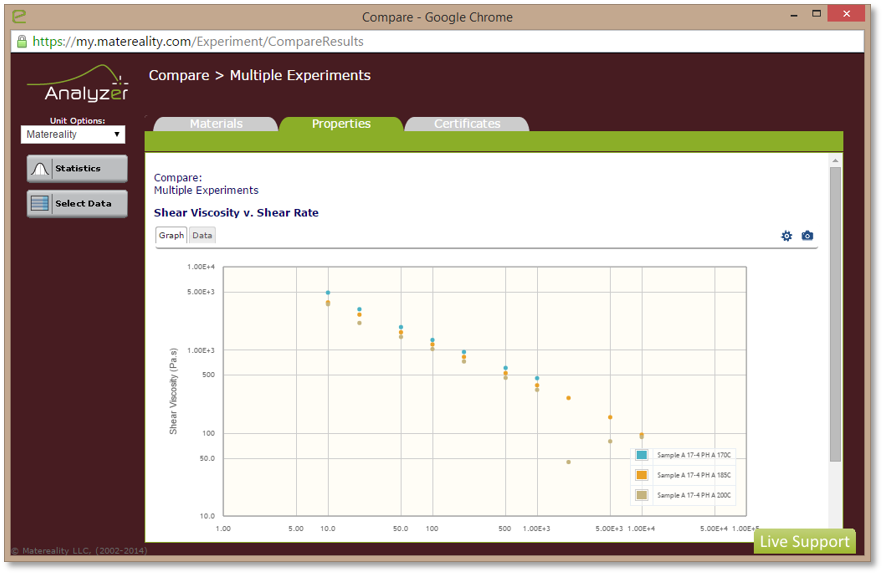Open the Select Data panel
This screenshot has height=575, width=884.
click(77, 204)
